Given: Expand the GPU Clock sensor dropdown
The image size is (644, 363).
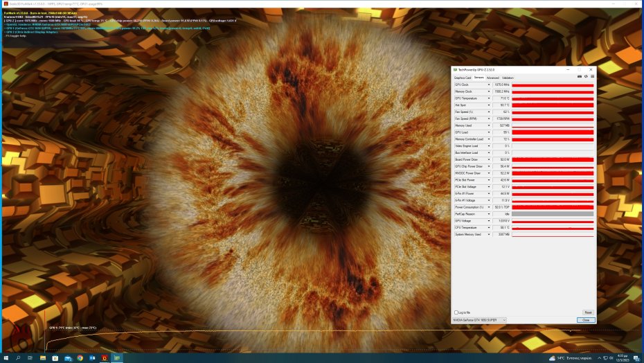Looking at the screenshot, I should point(489,85).
